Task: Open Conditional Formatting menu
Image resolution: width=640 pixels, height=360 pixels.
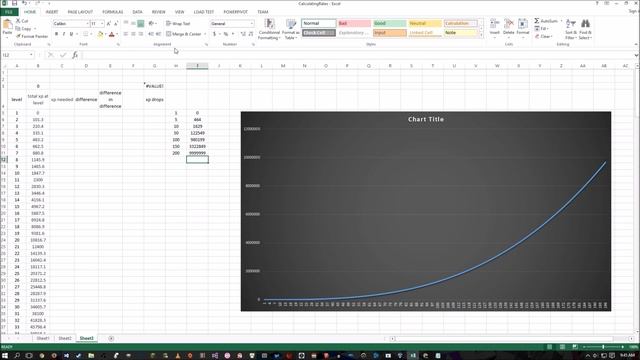Action: 269,29
